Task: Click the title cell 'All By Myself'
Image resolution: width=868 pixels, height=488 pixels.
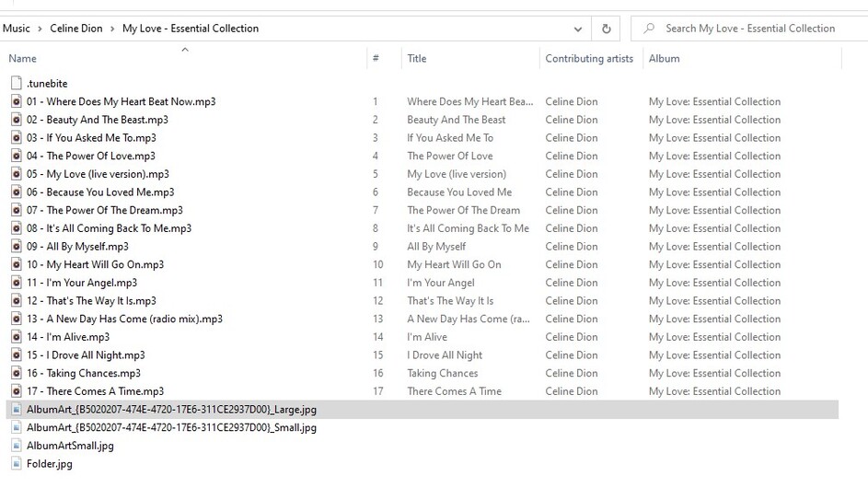Action: point(436,247)
